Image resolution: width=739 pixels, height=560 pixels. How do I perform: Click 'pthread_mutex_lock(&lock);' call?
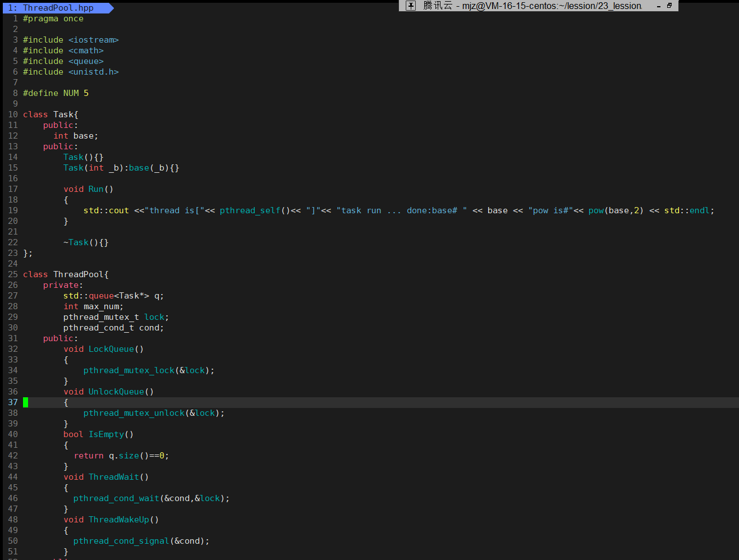tap(149, 370)
